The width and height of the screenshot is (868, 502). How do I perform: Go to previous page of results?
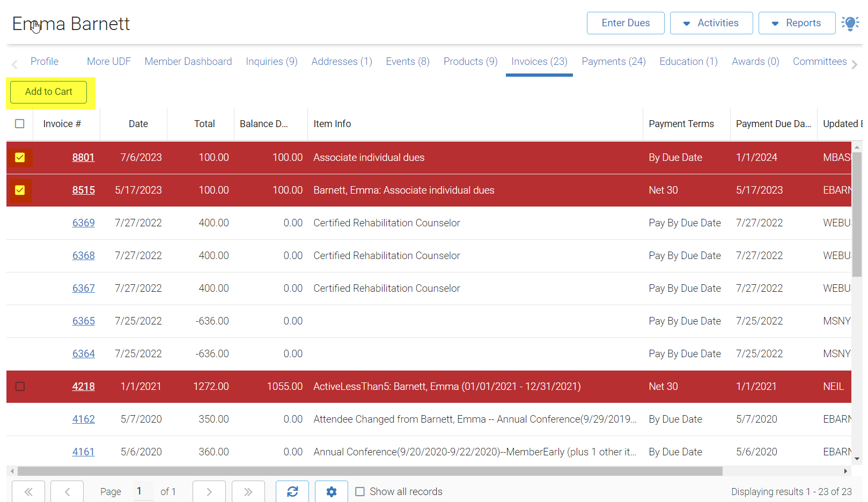[67, 491]
